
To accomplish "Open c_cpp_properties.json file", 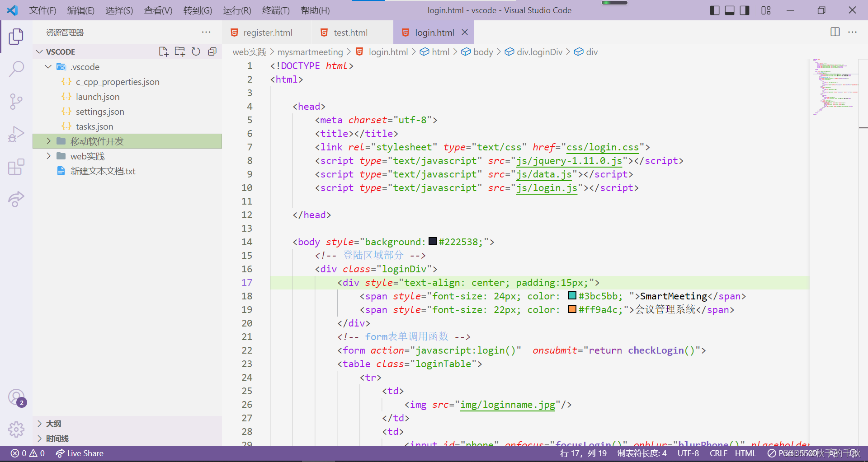I will (x=127, y=82).
